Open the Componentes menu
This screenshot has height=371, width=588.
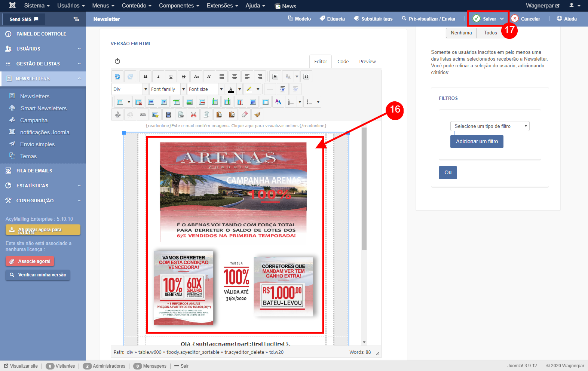[179, 6]
